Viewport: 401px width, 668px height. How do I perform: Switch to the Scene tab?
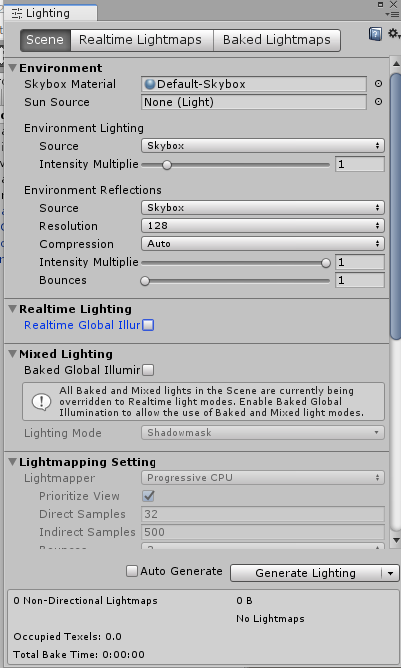[45, 40]
